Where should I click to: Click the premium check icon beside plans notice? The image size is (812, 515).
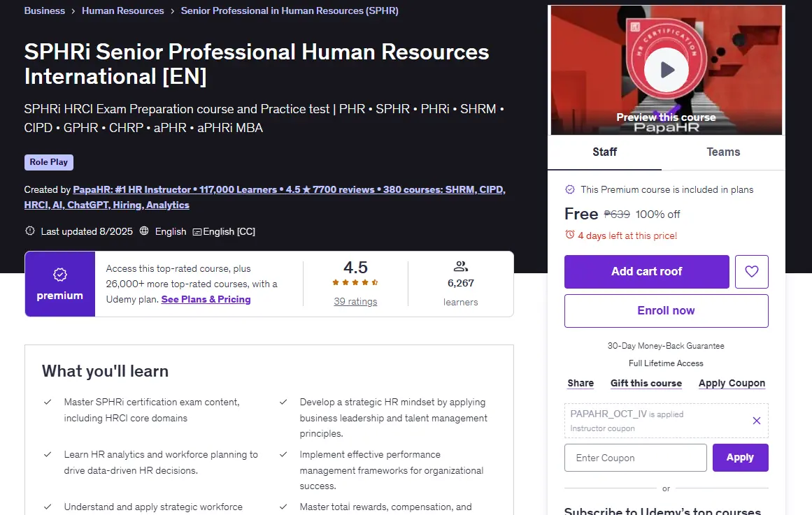pyautogui.click(x=569, y=189)
